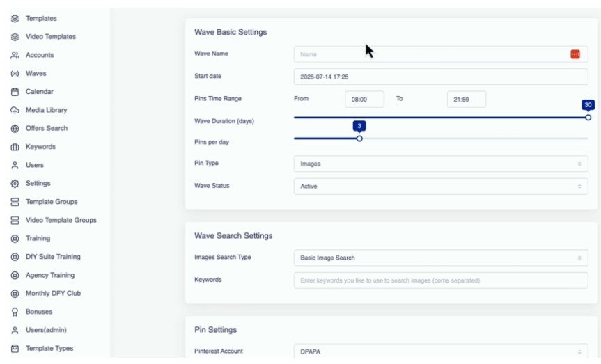Screen dimensions: 601x364
Task: Click the Wave Name input field
Action: pyautogui.click(x=441, y=54)
